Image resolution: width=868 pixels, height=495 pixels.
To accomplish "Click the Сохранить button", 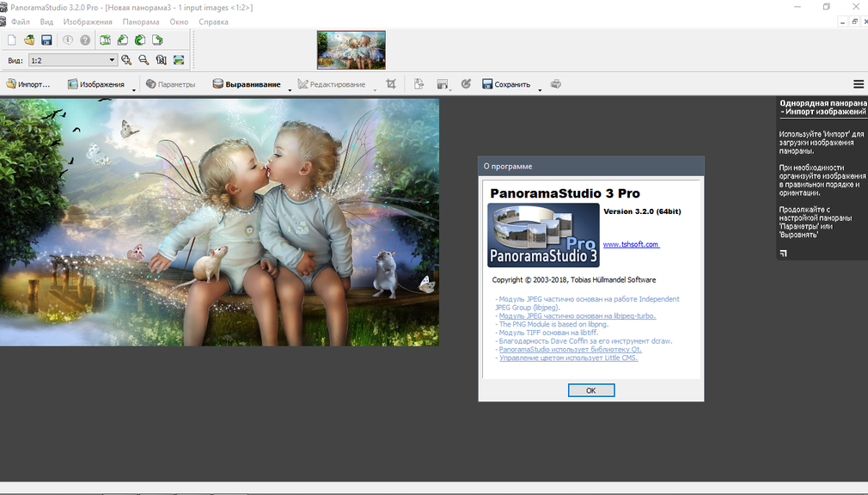I will tap(506, 84).
